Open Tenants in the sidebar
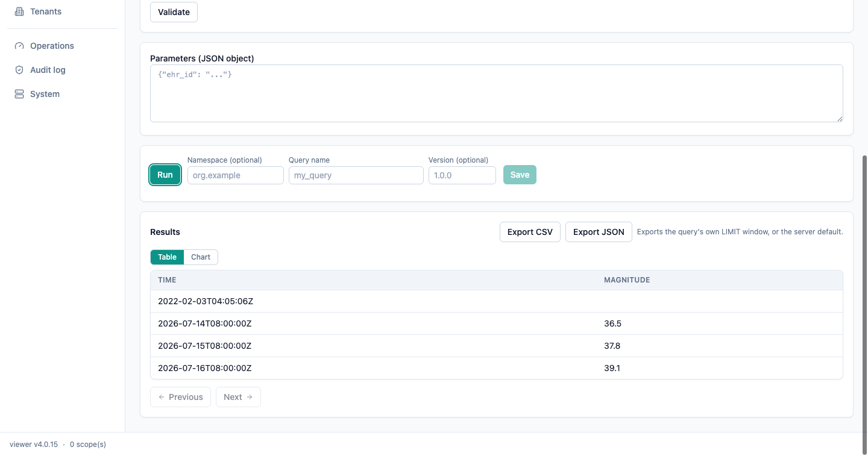The width and height of the screenshot is (868, 456). [62, 11]
